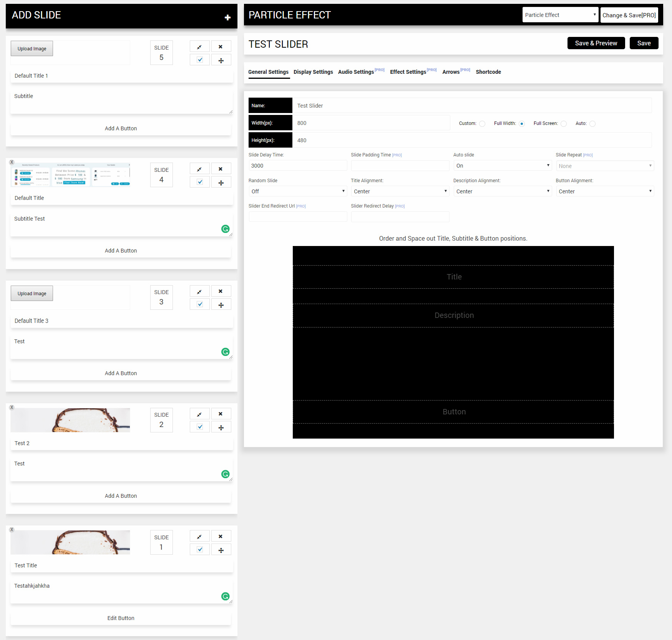
Task: Switch to the Display Settings tab
Action: (x=313, y=72)
